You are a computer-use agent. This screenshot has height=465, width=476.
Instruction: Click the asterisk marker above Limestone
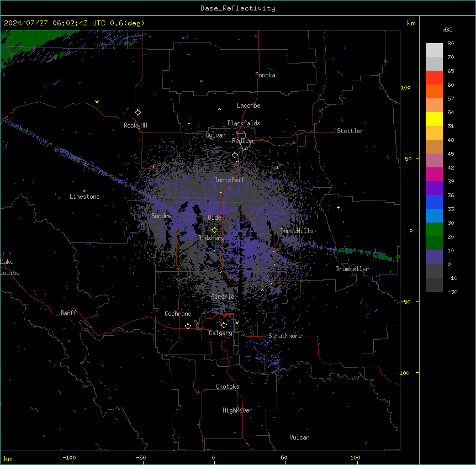click(x=84, y=191)
